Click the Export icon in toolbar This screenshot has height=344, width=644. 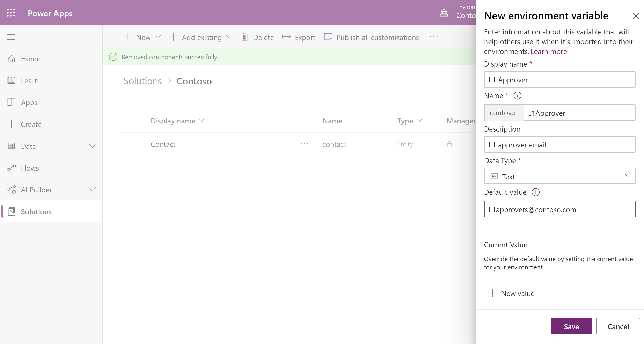[x=286, y=38]
